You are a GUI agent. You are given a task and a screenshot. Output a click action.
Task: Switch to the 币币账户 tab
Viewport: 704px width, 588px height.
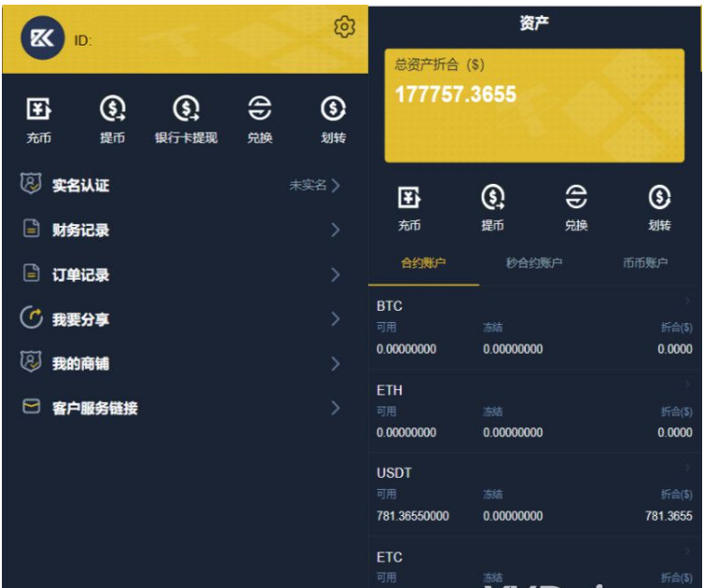click(x=645, y=263)
